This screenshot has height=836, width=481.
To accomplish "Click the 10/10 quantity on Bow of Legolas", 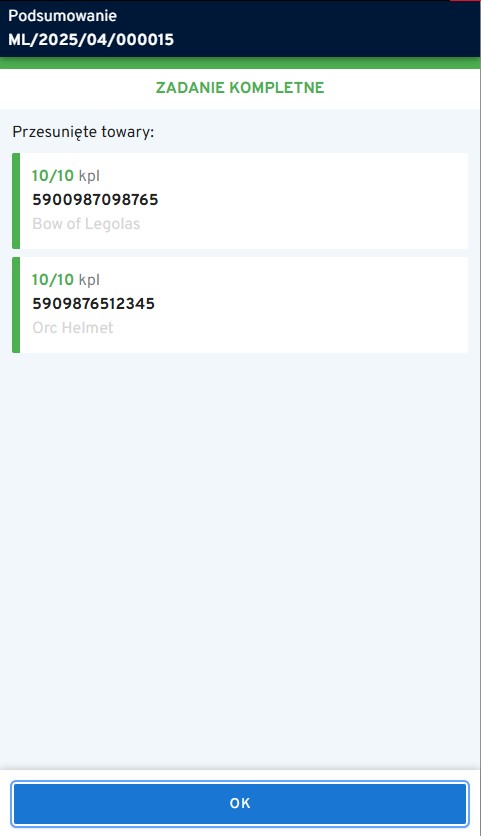I will (53, 175).
